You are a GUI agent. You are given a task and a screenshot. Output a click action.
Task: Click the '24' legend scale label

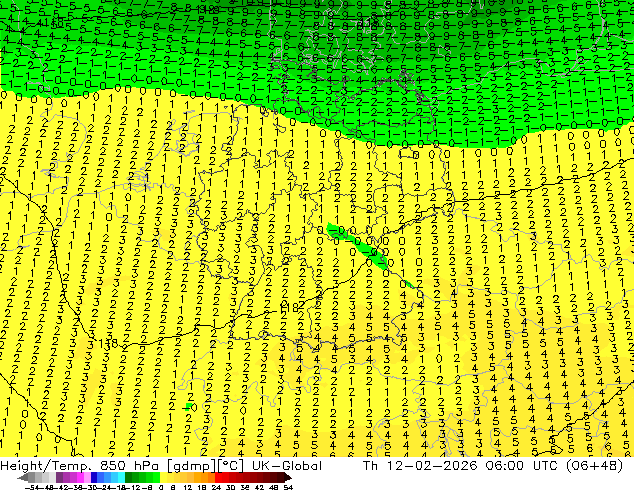pos(216,487)
